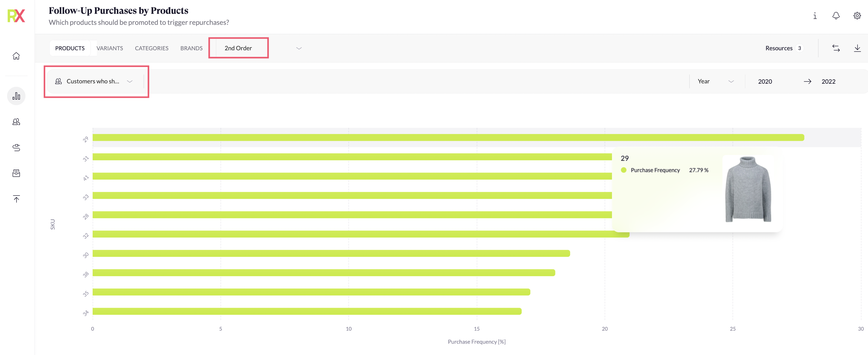Open Resources button
This screenshot has width=868, height=355.
coord(784,48)
